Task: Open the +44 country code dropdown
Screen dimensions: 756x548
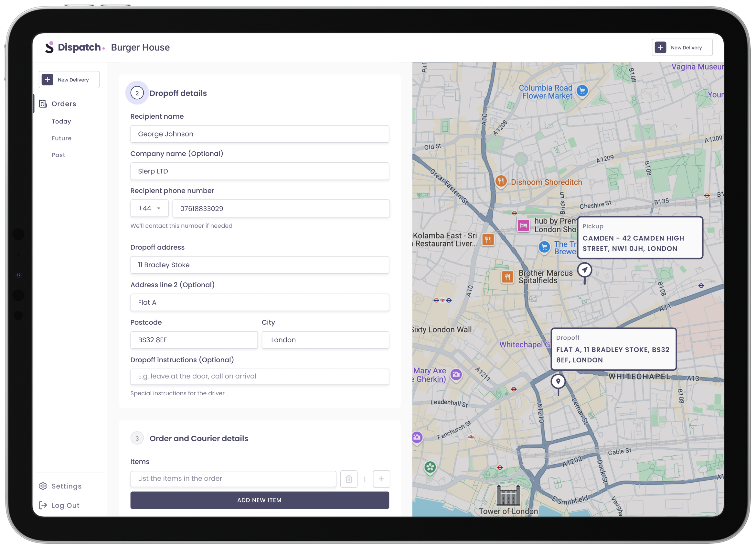Action: 149,208
